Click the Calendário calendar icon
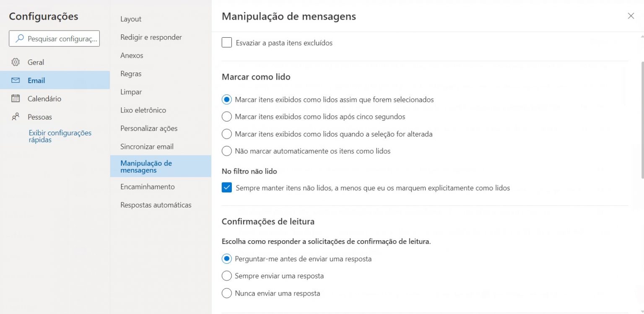The height and width of the screenshot is (314, 644). (x=16, y=99)
